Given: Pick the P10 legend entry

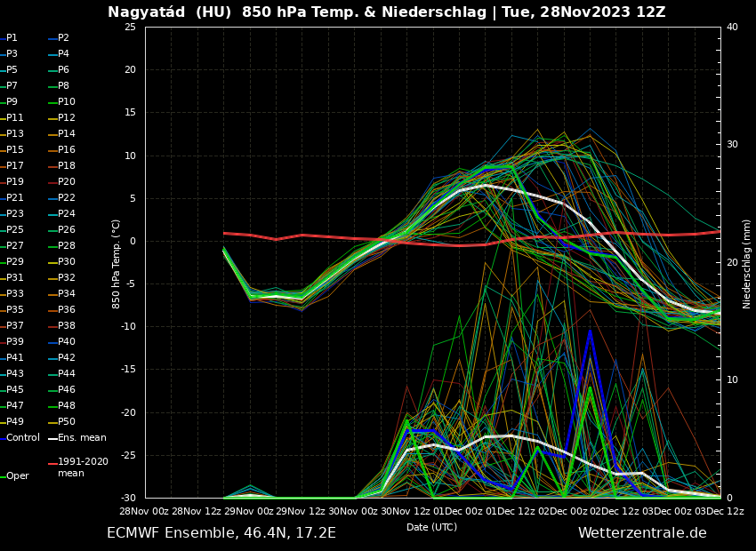Looking at the screenshot, I should 67,102.
